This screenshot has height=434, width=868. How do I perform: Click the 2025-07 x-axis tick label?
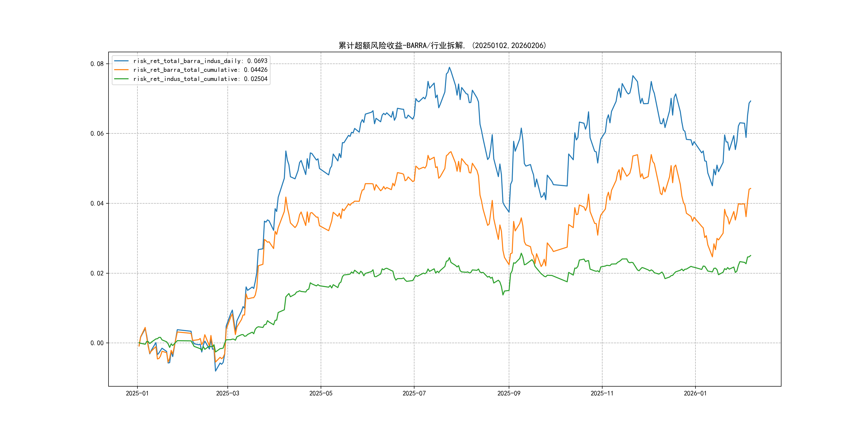[x=414, y=393]
